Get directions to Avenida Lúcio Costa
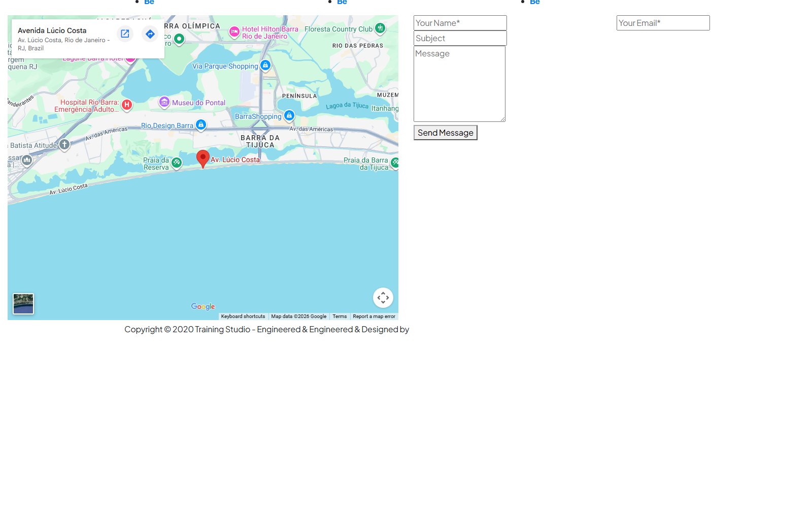This screenshot has height=508, width=812. (150, 34)
